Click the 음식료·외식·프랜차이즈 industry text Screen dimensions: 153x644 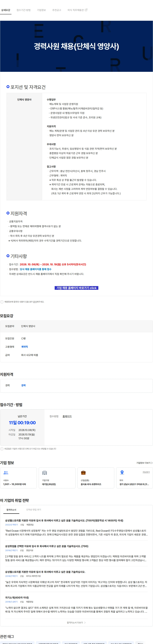point(91,484)
